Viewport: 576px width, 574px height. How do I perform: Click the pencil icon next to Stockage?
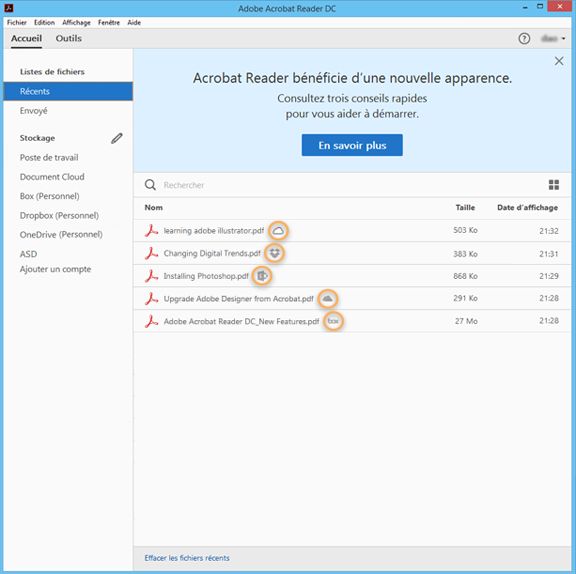[117, 138]
